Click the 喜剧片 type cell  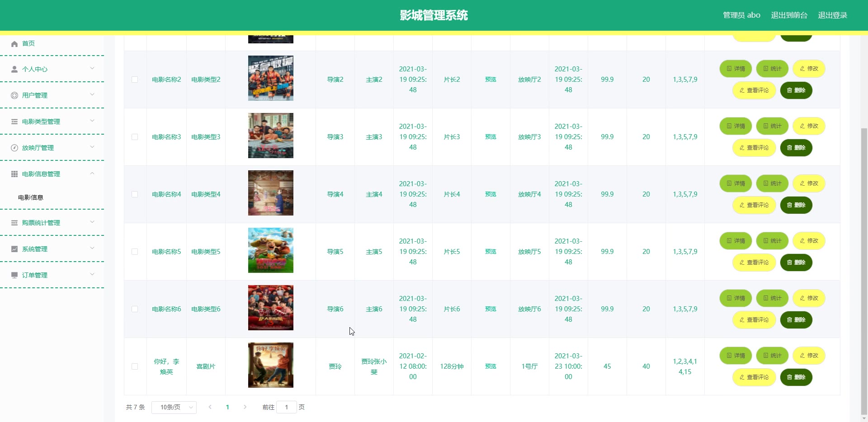(206, 366)
